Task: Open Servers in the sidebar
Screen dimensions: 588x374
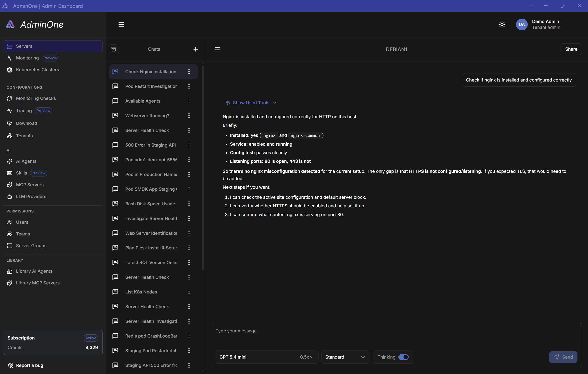Action: (x=53, y=46)
